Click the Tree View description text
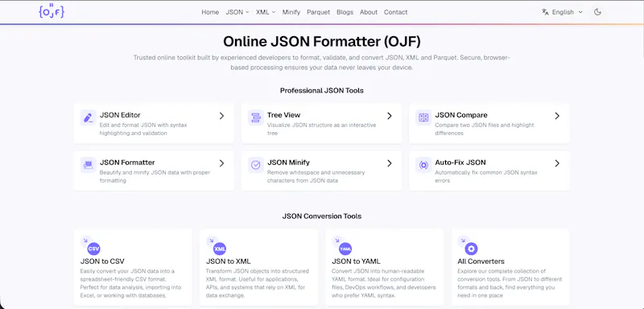This screenshot has width=644, height=309. (321, 129)
